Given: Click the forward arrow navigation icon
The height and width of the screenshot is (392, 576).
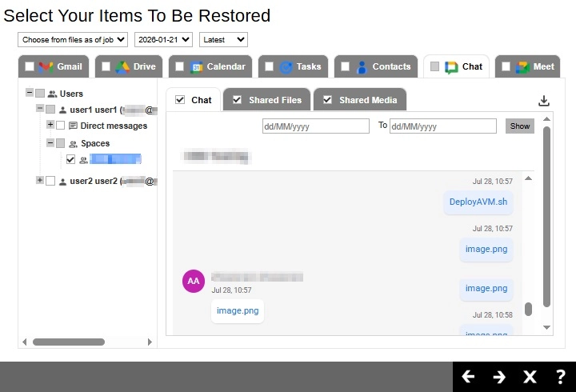Looking at the screenshot, I should [499, 377].
